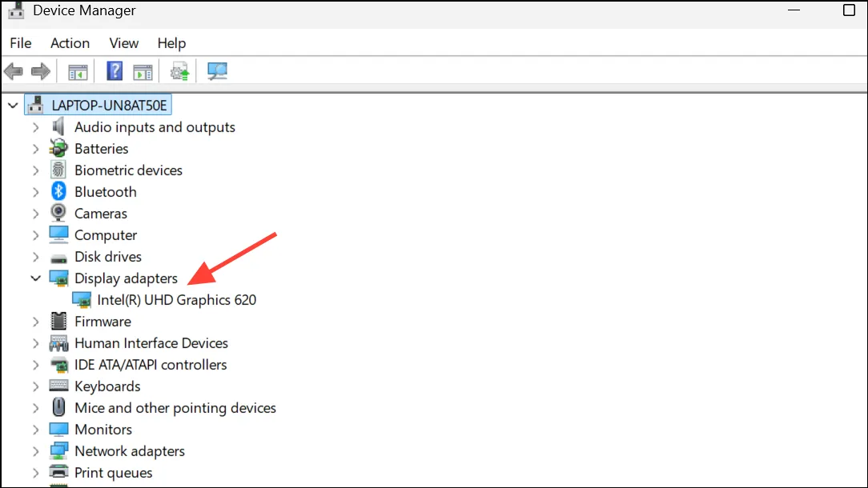
Task: Select Display adapters label
Action: point(127,278)
